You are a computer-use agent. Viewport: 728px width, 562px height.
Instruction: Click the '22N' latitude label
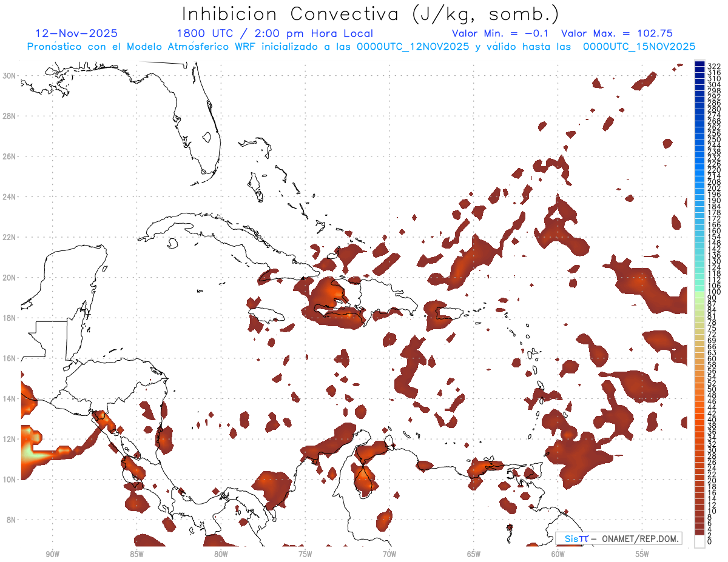pyautogui.click(x=10, y=237)
